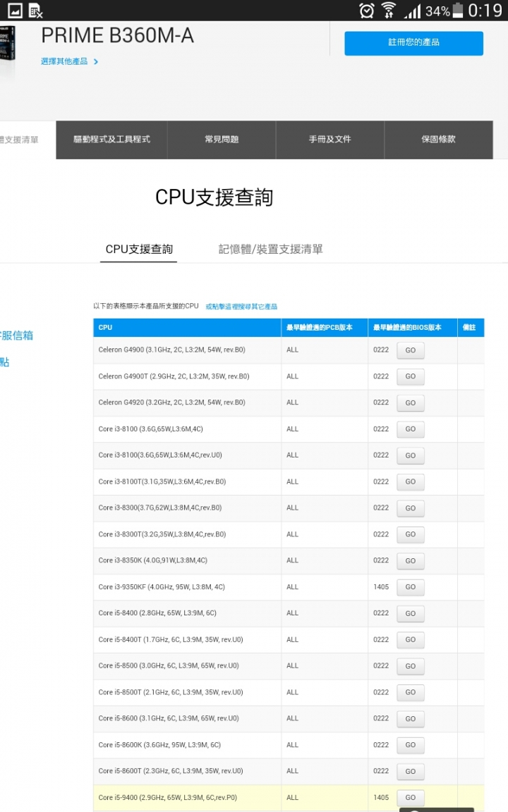Screen dimensions: 508x812
Task: Switch to the 驅動程式及工具程式 tab
Action: [x=111, y=140]
